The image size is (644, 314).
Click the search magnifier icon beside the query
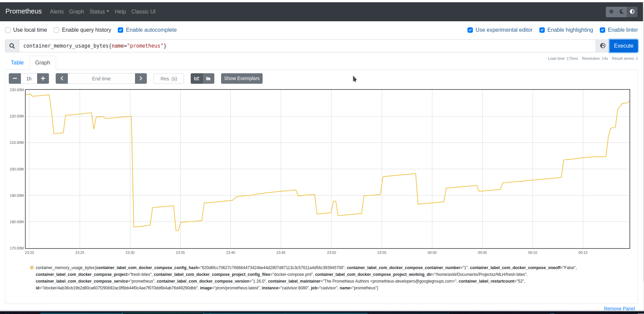[12, 46]
